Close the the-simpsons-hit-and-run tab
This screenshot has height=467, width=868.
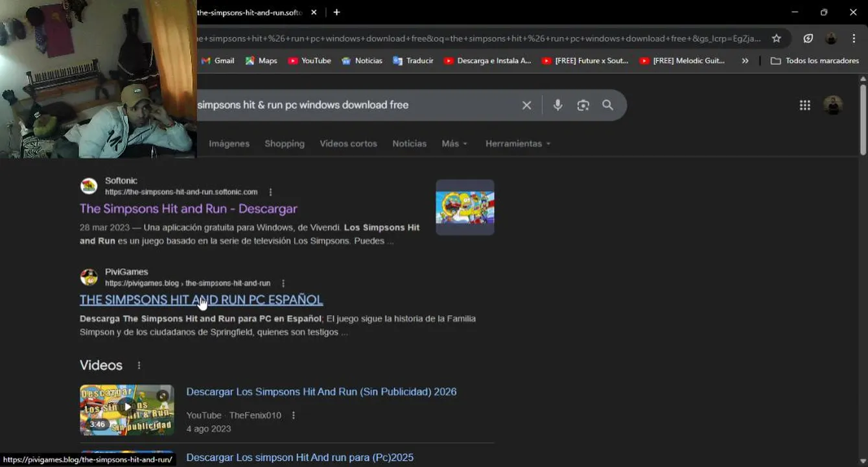point(314,12)
